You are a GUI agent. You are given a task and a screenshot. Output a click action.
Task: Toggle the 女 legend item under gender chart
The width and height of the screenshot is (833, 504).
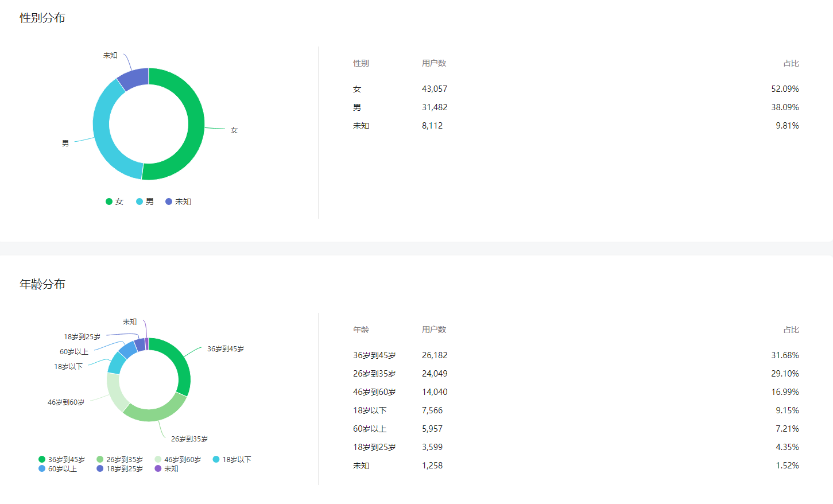(115, 201)
